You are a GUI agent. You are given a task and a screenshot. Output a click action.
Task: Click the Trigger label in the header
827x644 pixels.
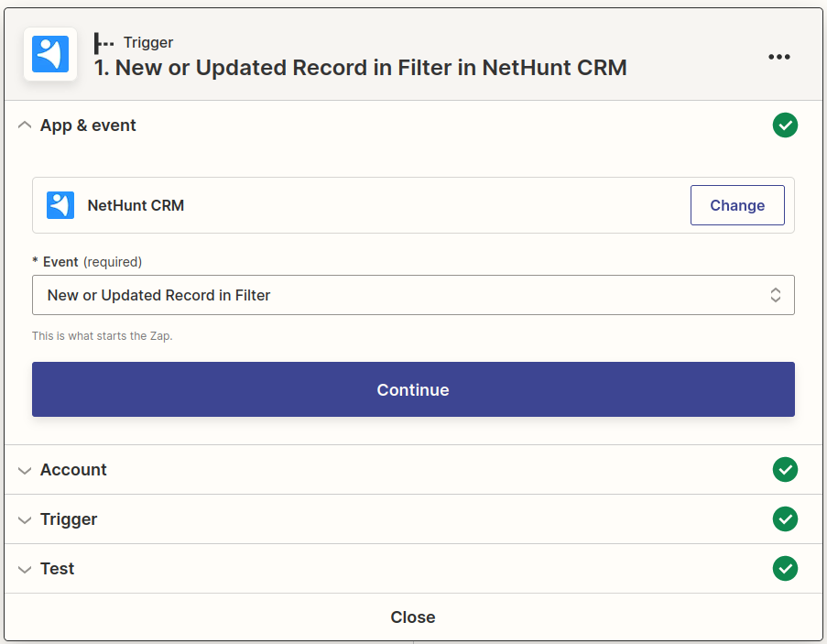pyautogui.click(x=147, y=42)
